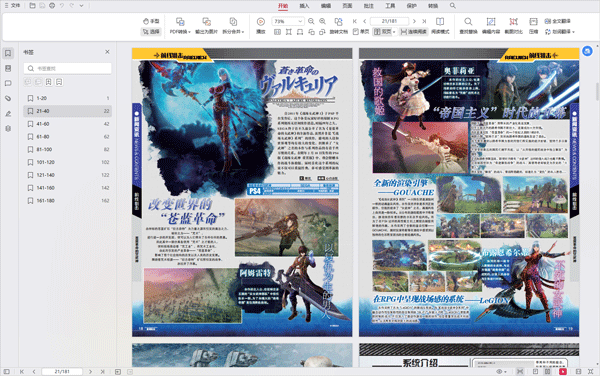The width and height of the screenshot is (600, 376).
Task: Activate the Select (选择) tool
Action: click(x=151, y=32)
